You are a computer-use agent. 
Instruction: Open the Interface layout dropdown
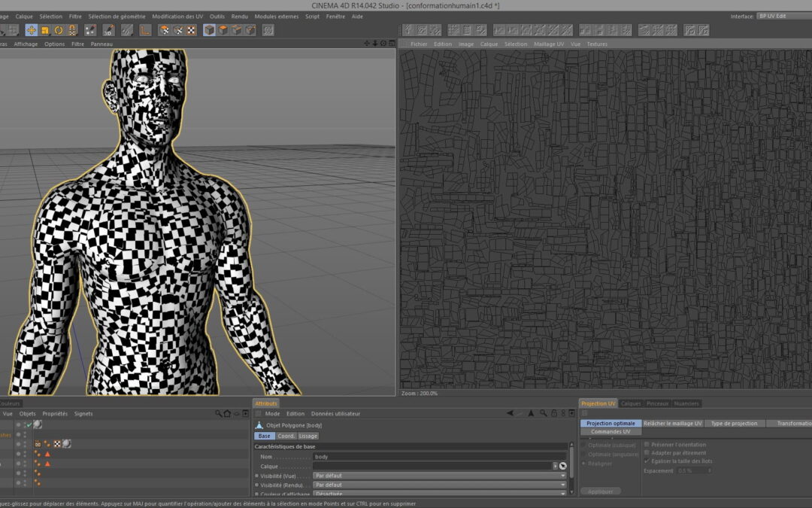point(783,16)
